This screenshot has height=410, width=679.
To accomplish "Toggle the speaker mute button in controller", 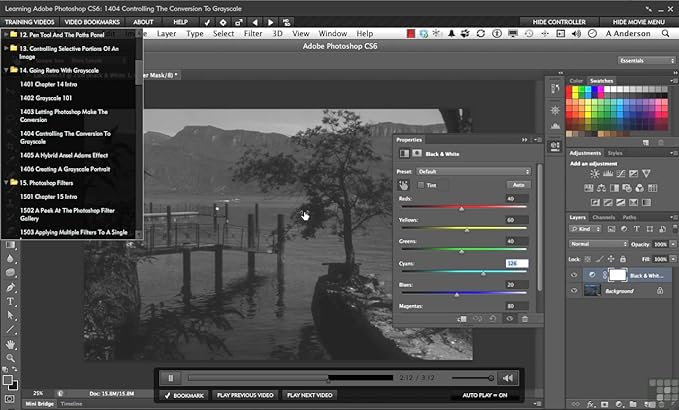I will tap(508, 378).
